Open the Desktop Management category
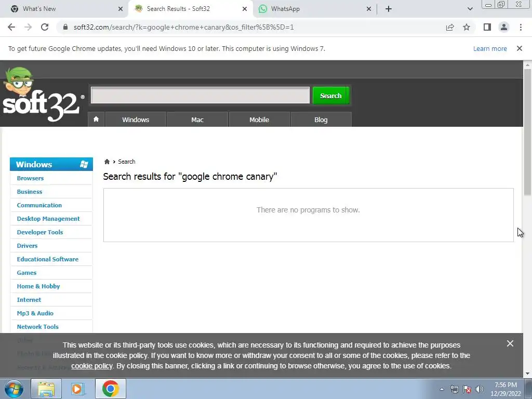532x399 pixels. coord(48,219)
